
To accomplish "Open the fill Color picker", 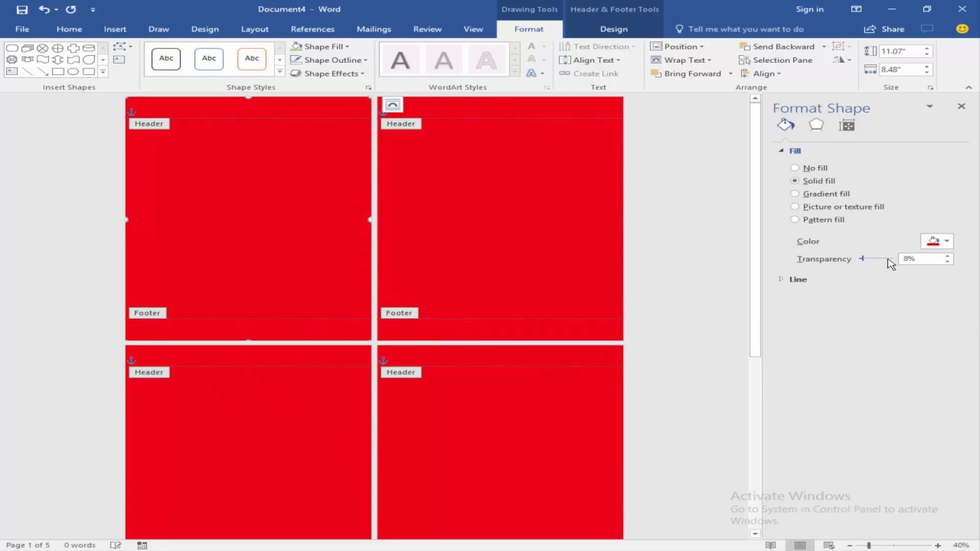I will coord(937,241).
